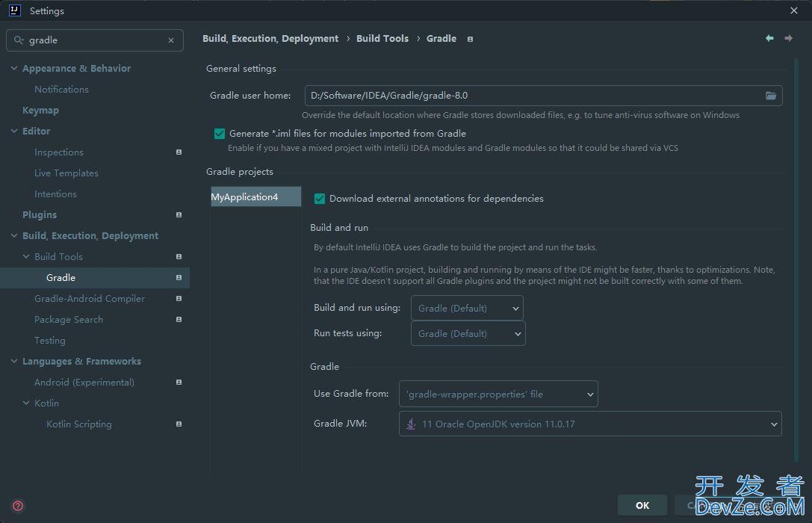Open Build and run using dropdown
812x523 pixels.
click(x=467, y=308)
